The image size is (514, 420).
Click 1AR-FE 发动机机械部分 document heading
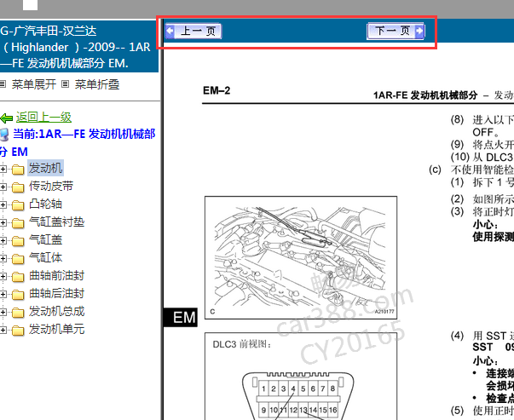(x=425, y=95)
